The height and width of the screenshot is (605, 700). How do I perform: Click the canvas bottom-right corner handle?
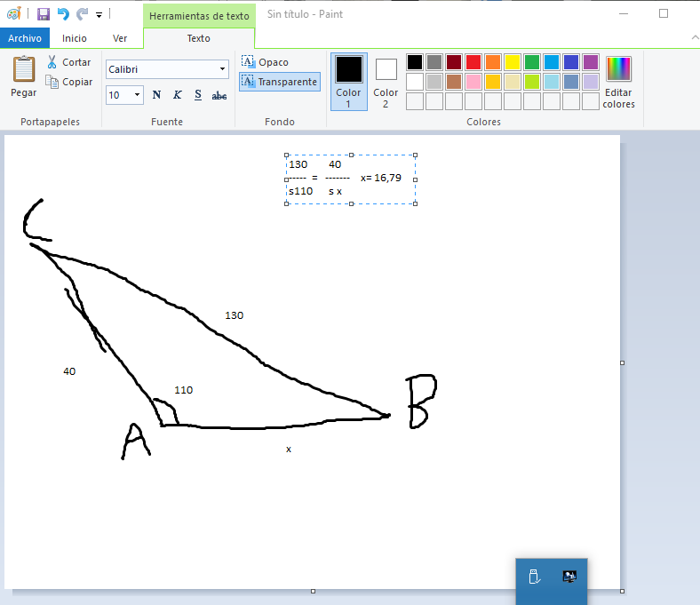(x=623, y=591)
